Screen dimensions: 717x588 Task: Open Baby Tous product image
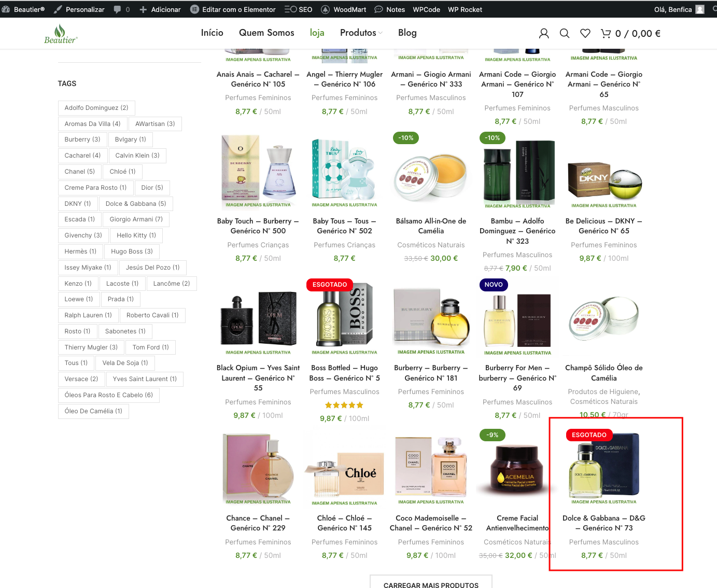pos(345,172)
